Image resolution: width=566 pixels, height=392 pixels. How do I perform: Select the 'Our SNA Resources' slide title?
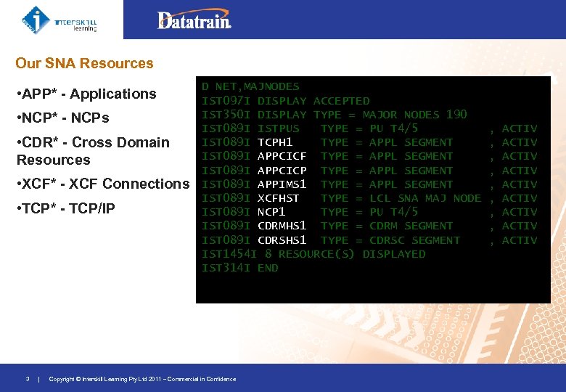tap(84, 63)
